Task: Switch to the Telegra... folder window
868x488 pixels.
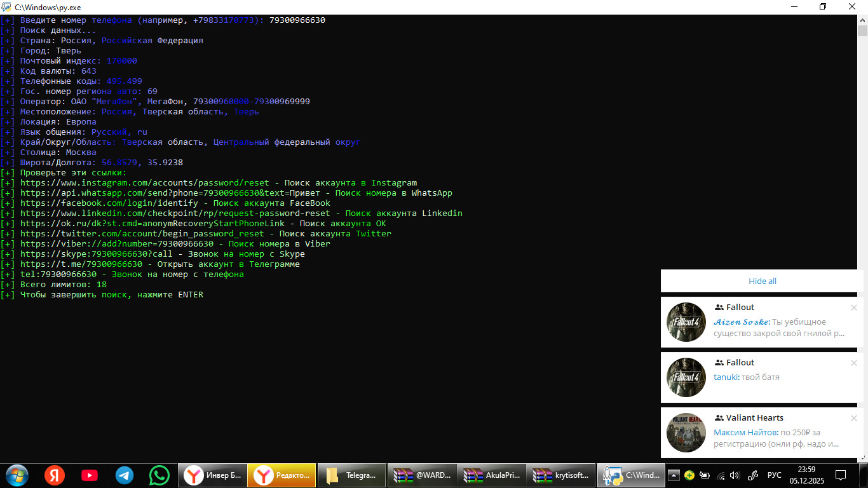Action: tap(351, 475)
